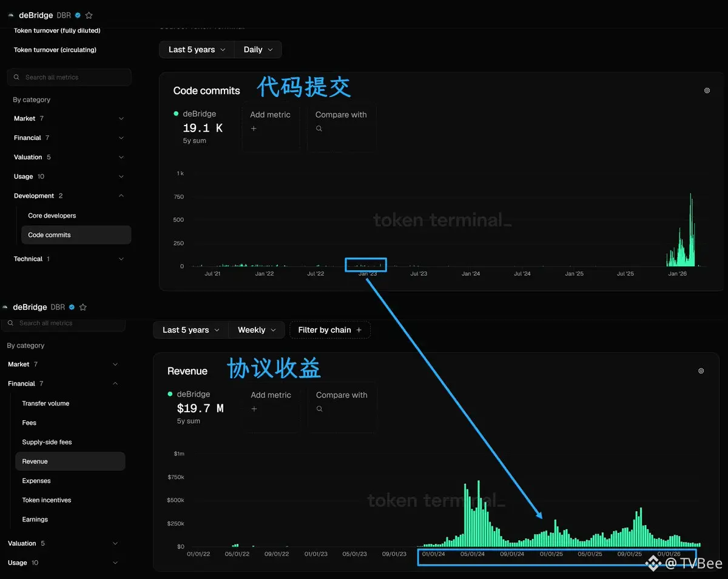Star deBridge in the lower header
The height and width of the screenshot is (579, 728).
[83, 307]
